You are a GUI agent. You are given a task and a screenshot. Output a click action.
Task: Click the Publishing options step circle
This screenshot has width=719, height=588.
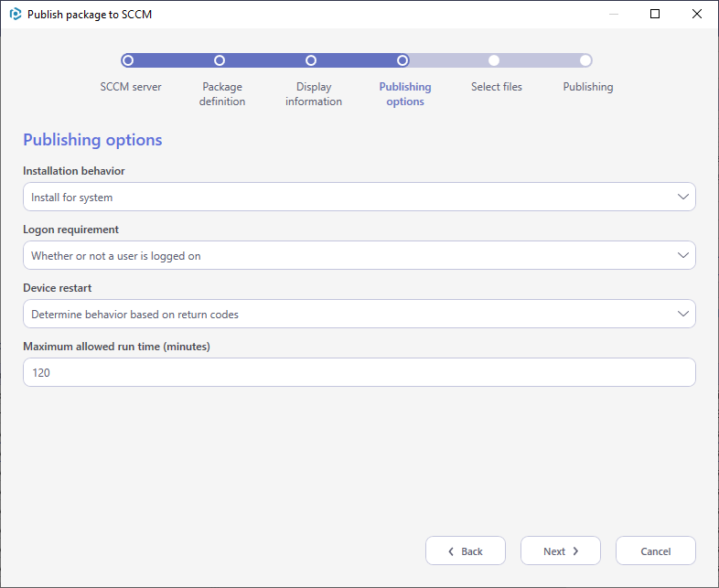coord(402,60)
